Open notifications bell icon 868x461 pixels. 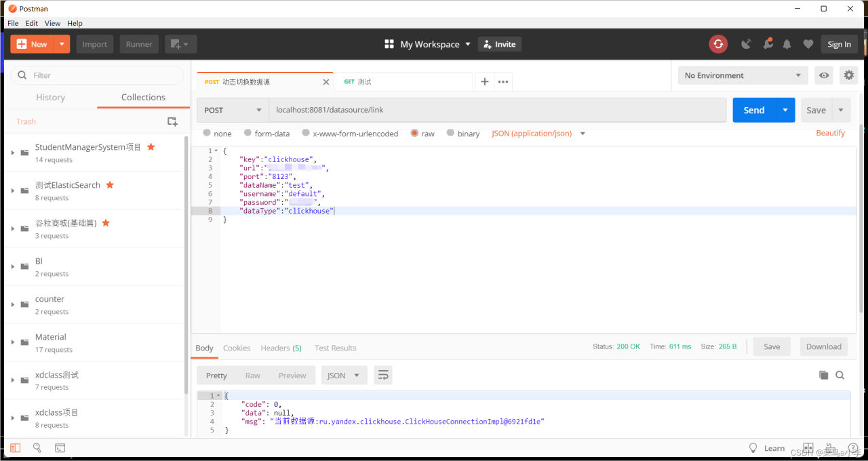pyautogui.click(x=787, y=44)
